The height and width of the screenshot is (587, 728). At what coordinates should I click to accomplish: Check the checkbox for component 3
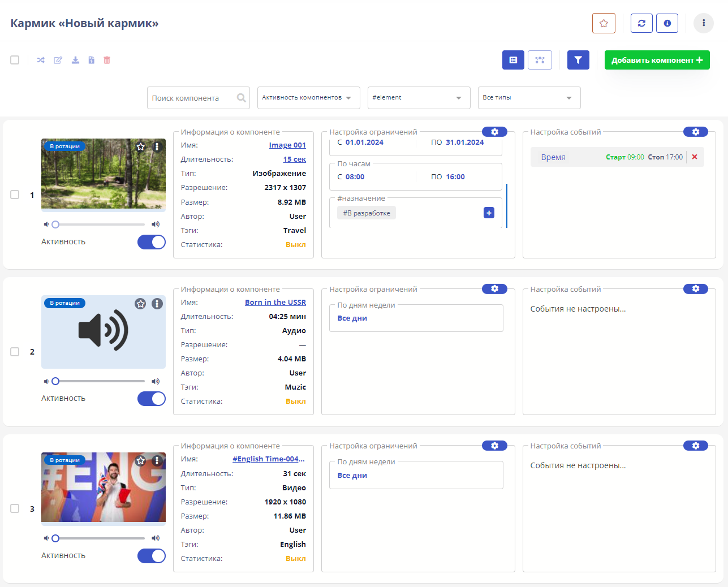point(15,508)
